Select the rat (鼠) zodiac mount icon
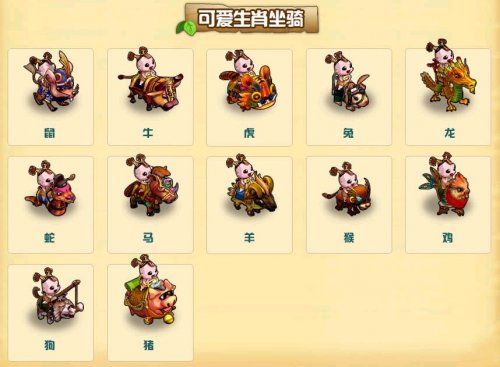Image resolution: width=500 pixels, height=367 pixels. click(x=52, y=81)
